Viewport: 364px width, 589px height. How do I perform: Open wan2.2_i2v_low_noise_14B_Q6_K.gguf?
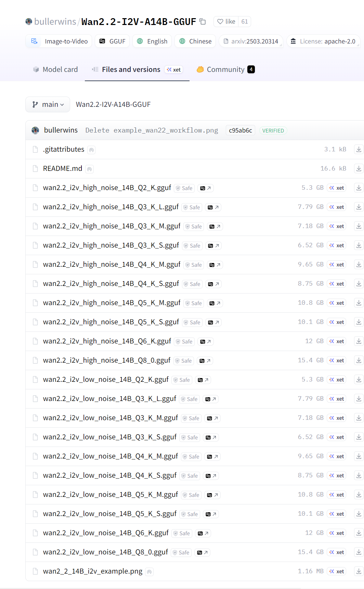tap(106, 533)
